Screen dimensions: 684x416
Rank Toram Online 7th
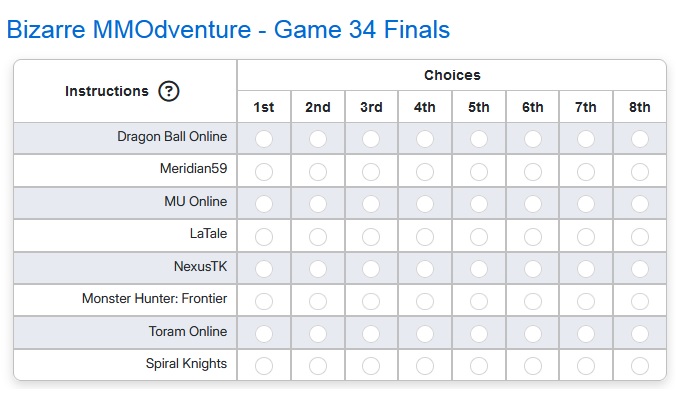click(x=586, y=334)
